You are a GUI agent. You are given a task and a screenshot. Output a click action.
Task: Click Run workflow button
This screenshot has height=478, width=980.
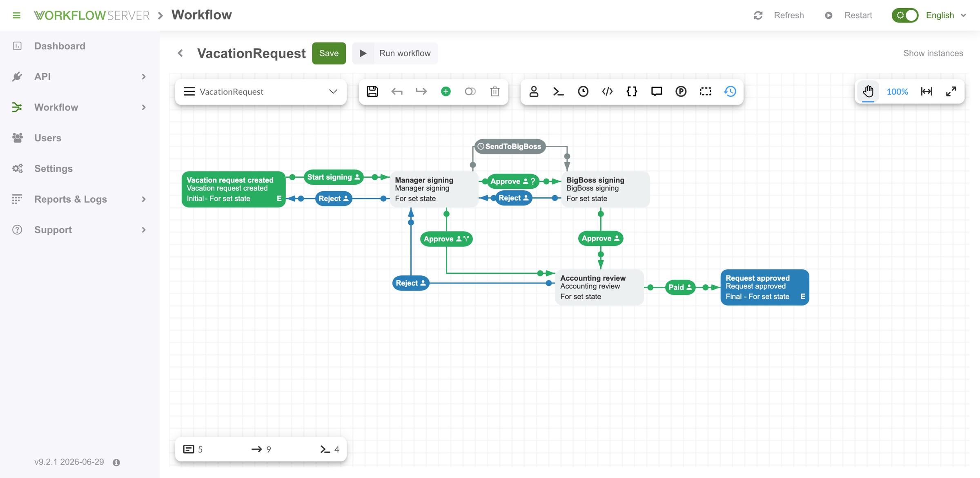click(x=395, y=53)
